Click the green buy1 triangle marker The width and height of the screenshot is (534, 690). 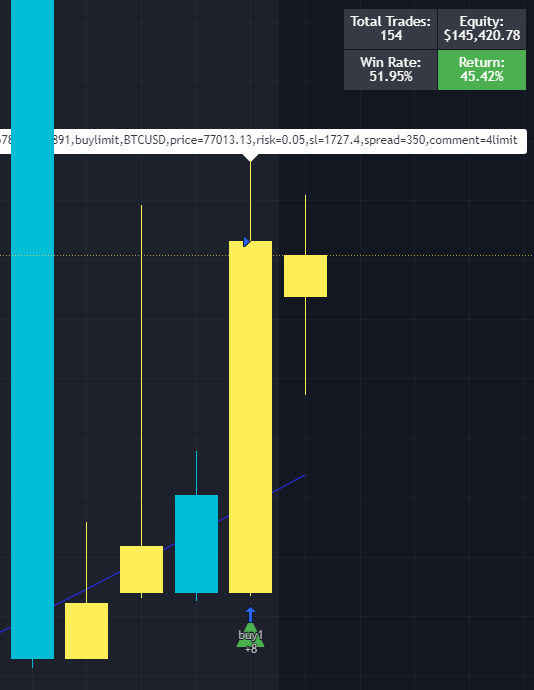click(x=250, y=635)
